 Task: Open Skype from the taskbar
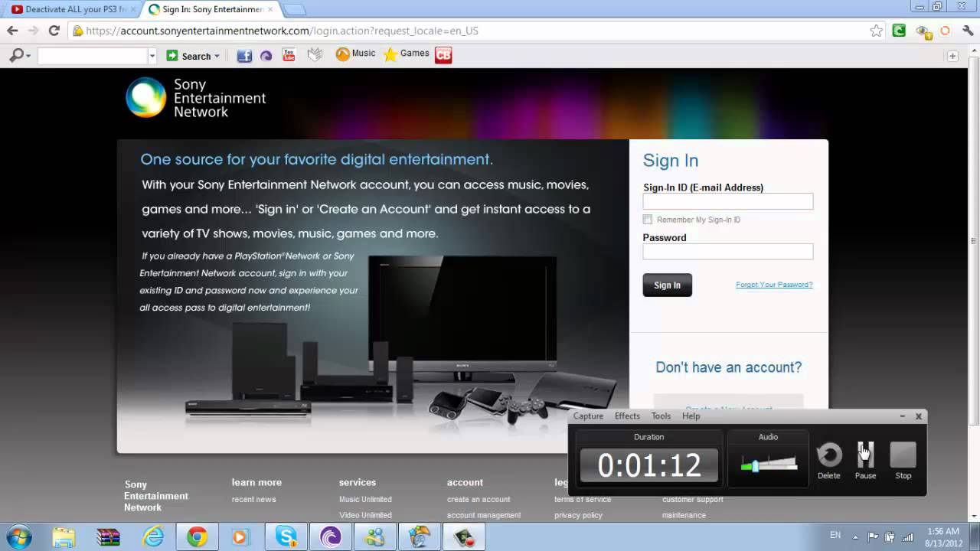[x=286, y=537]
